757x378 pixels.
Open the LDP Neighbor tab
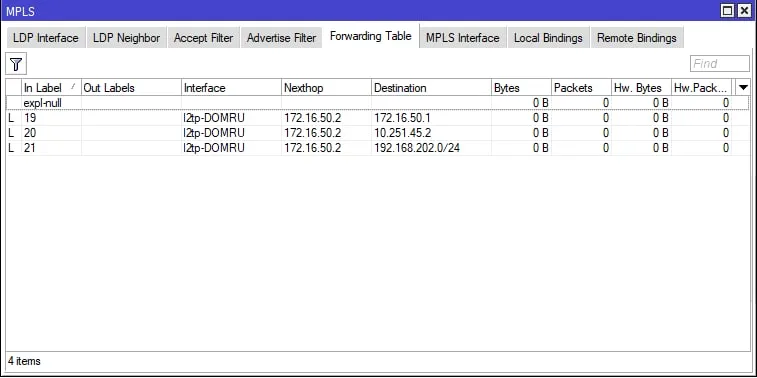[x=126, y=38]
